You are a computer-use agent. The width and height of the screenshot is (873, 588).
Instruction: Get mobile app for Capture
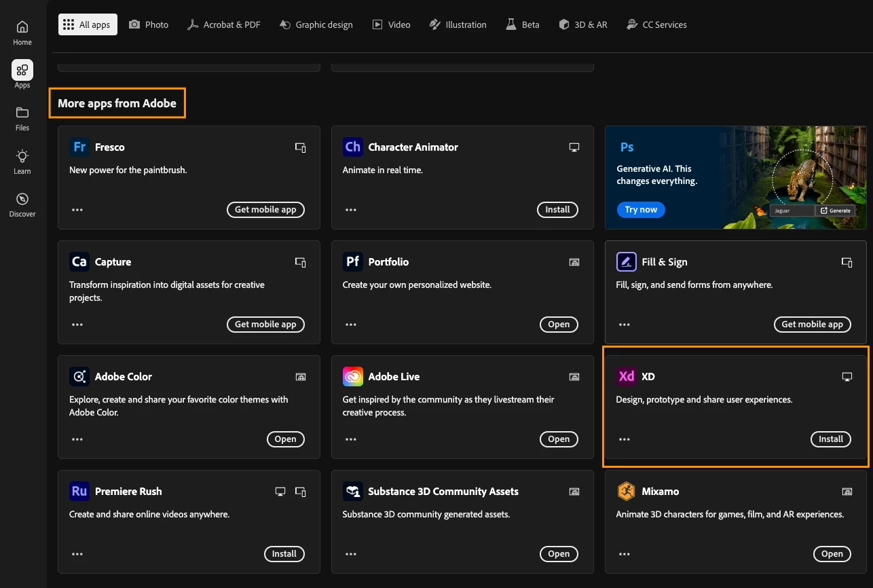[265, 325]
